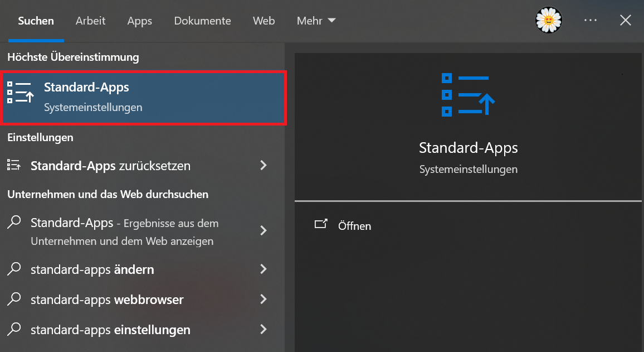Open the daisy profile avatar
The width and height of the screenshot is (644, 352).
548,21
